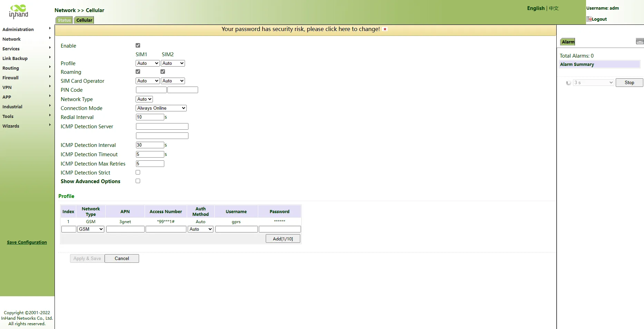Toggle the Enable checkbox
This screenshot has width=644, height=329.
coord(138,45)
